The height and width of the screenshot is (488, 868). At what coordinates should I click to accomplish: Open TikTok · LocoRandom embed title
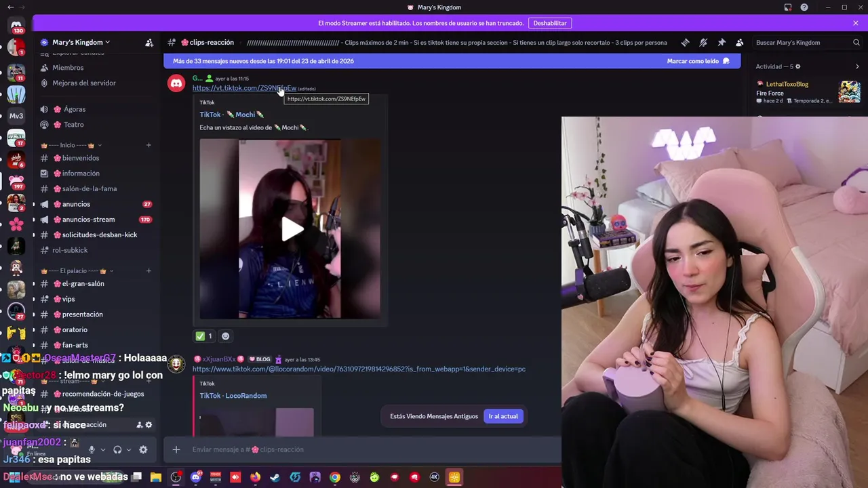click(x=233, y=396)
